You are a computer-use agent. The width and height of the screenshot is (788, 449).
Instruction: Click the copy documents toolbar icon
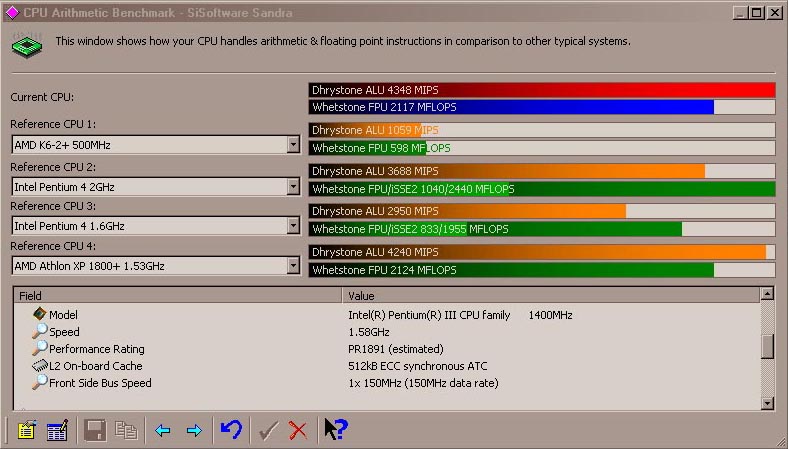(x=126, y=430)
